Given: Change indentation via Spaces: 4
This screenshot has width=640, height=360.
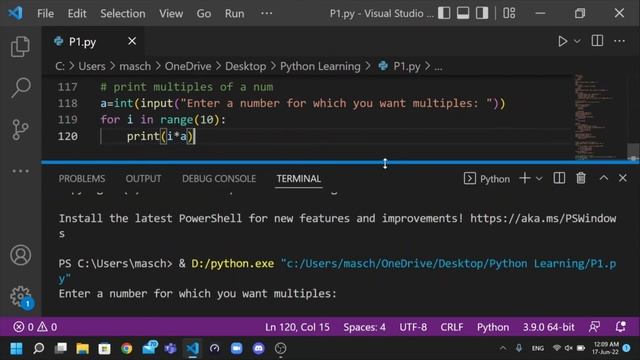Looking at the screenshot, I should 364,327.
